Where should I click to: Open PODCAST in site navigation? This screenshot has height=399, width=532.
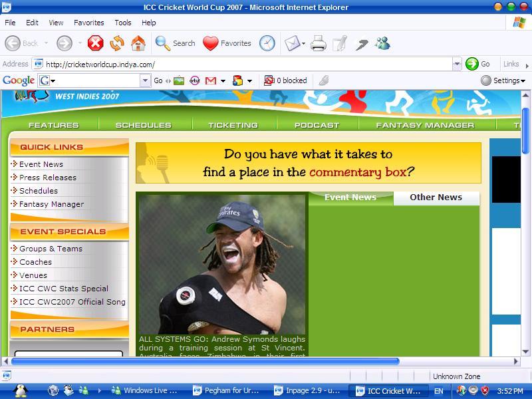point(317,125)
